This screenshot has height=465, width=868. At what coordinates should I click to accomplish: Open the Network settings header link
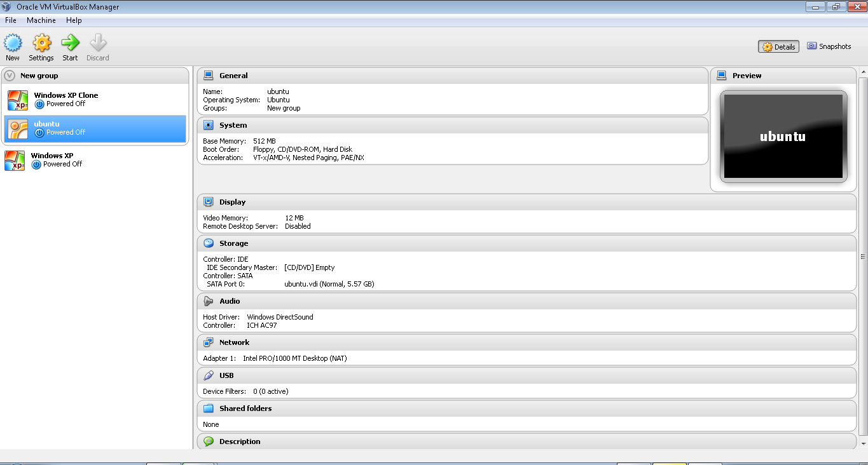(235, 342)
